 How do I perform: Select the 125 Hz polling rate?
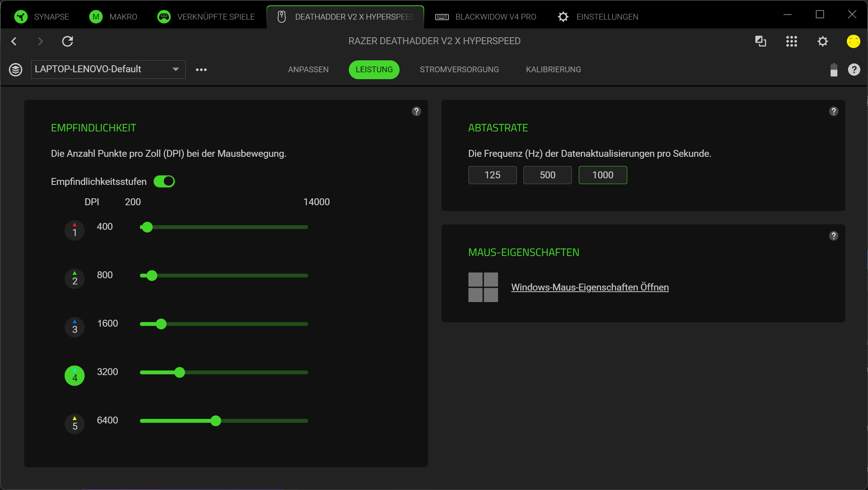pyautogui.click(x=492, y=175)
